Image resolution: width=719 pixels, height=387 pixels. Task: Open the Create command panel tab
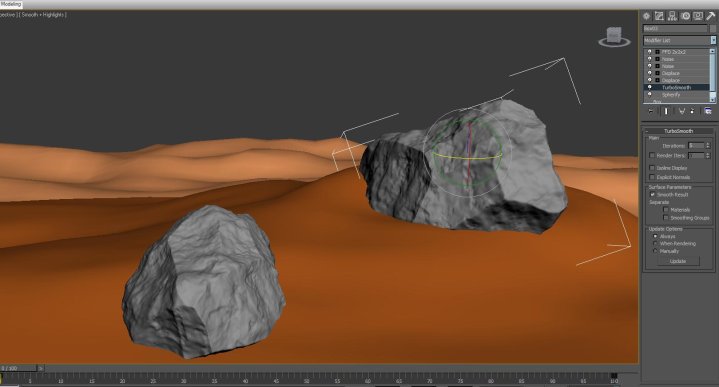(x=647, y=16)
